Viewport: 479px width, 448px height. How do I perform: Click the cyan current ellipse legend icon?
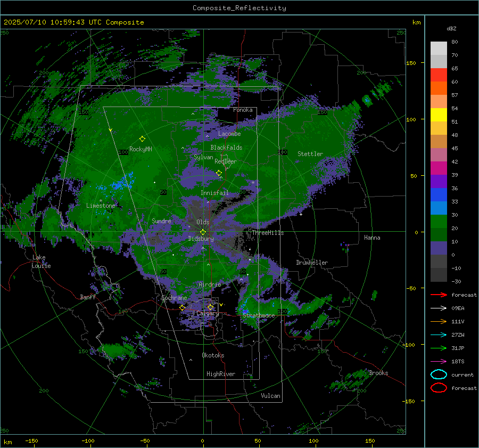point(439,374)
